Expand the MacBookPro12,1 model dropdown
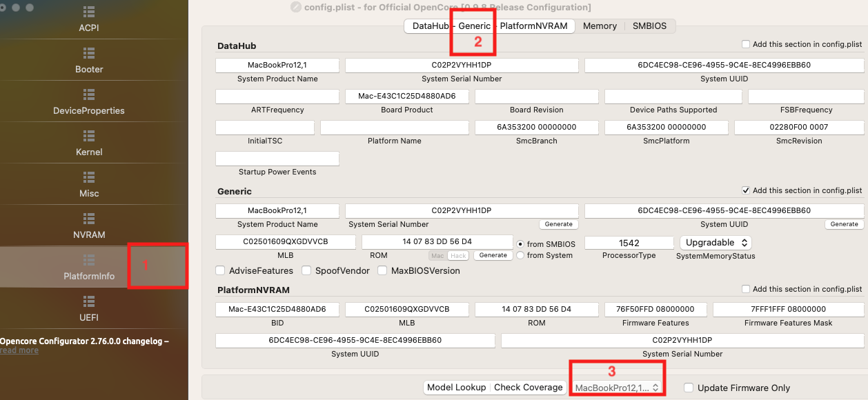Viewport: 868px width, 400px height. (x=618, y=388)
